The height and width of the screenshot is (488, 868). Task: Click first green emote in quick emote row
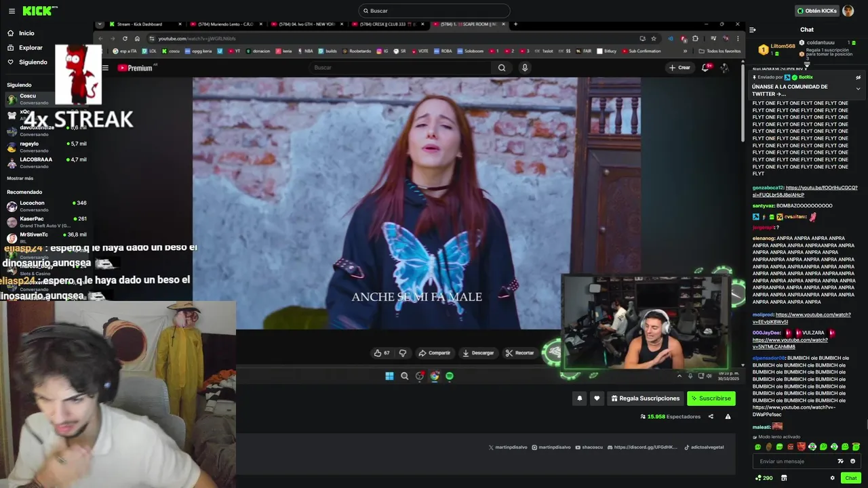[757, 447]
